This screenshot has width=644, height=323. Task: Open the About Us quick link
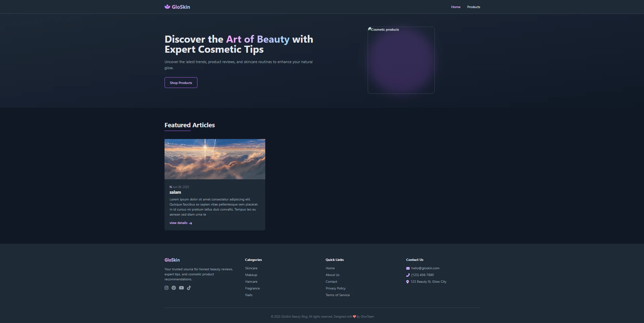point(332,275)
